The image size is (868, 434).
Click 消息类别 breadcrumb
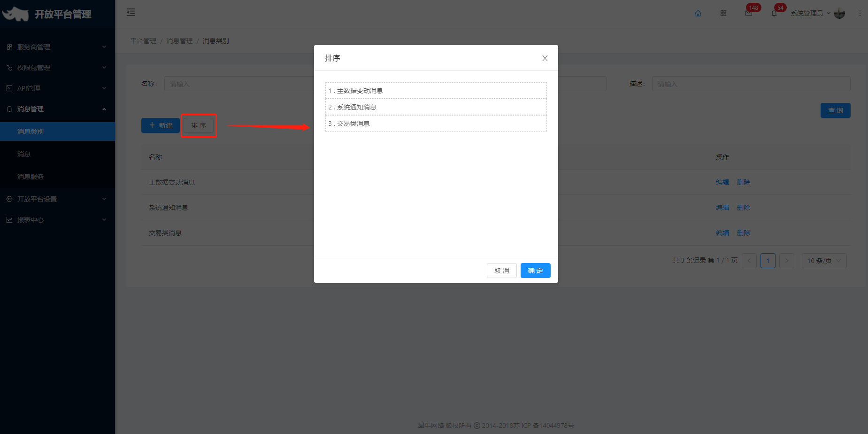pos(216,41)
